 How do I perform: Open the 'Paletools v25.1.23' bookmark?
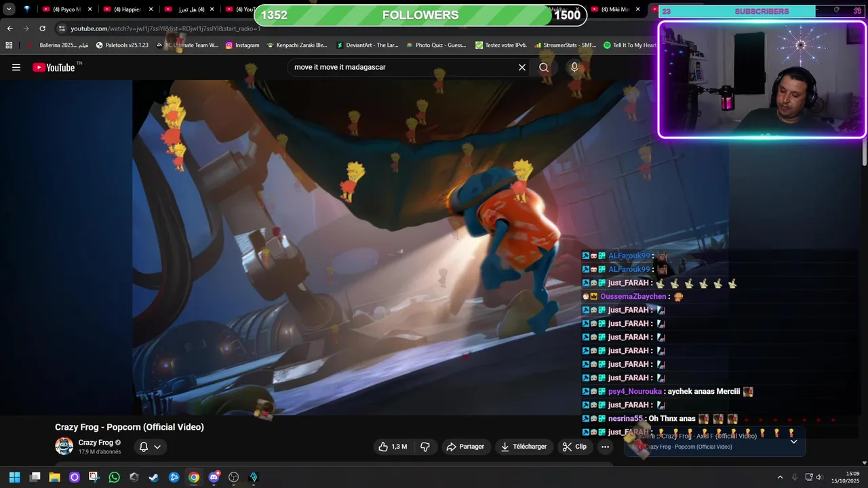tap(122, 45)
